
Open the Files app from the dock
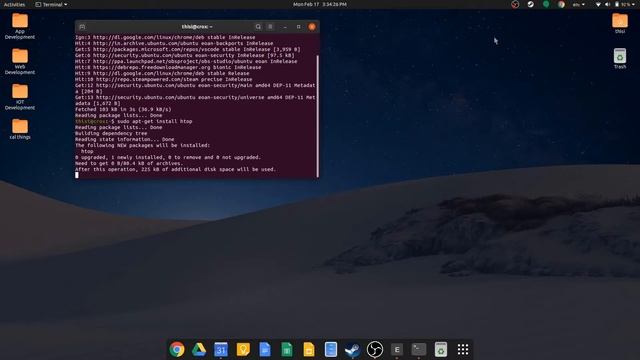coord(331,349)
